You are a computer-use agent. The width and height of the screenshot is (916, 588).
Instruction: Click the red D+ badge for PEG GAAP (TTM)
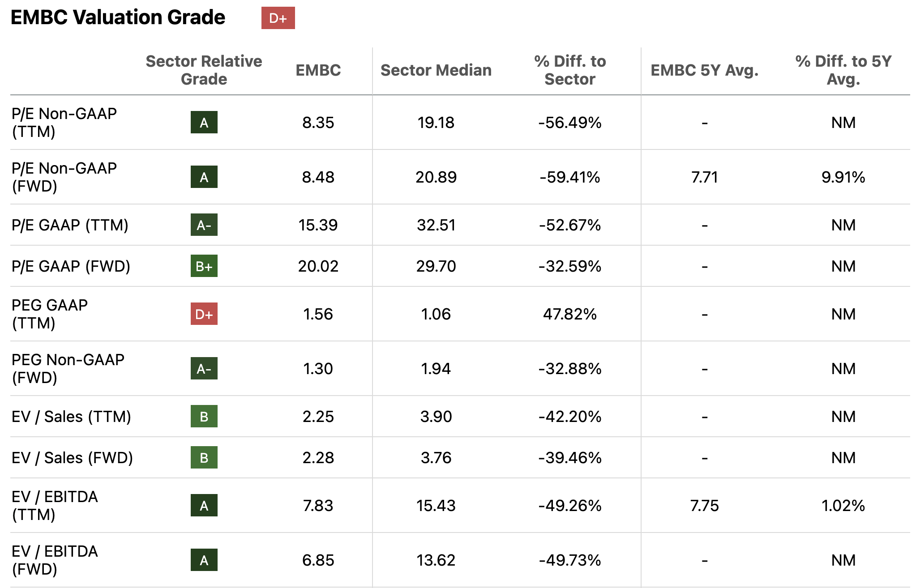204,314
